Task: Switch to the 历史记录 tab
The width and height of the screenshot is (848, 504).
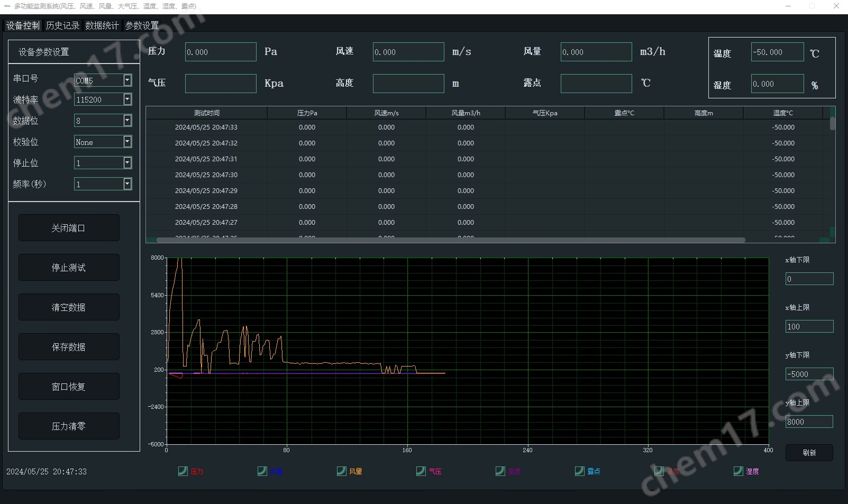Action: pos(62,25)
